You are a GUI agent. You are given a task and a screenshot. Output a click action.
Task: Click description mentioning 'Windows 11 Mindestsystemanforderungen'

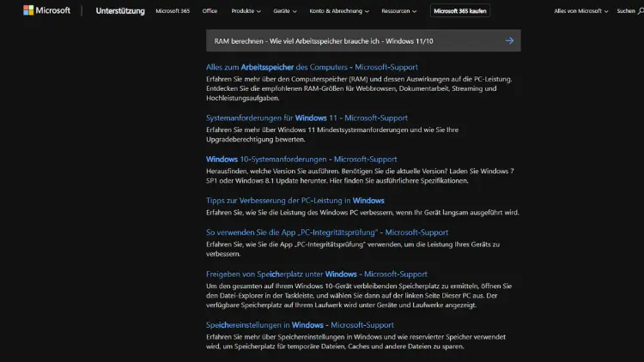[332, 134]
